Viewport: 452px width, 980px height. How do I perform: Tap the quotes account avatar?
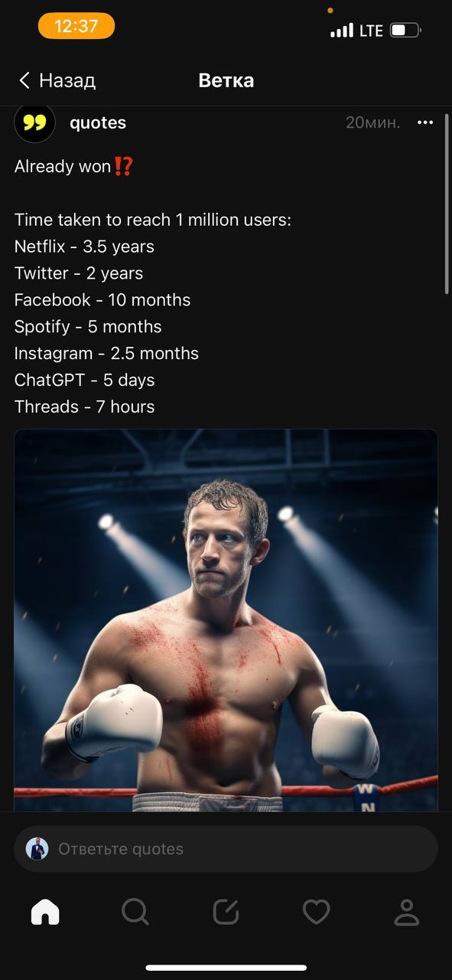(35, 122)
